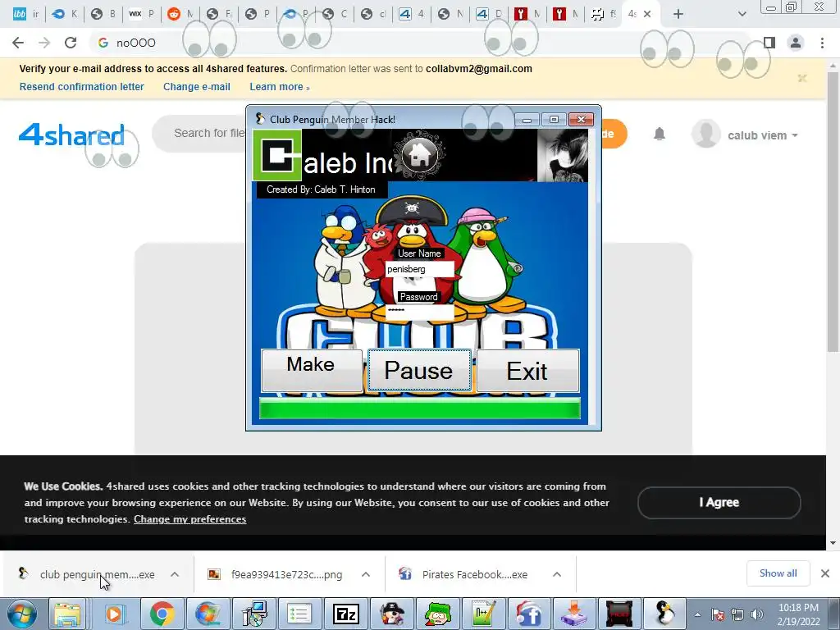
Task: Click the Facebook Santa hat taskbar icon
Action: pos(528,614)
